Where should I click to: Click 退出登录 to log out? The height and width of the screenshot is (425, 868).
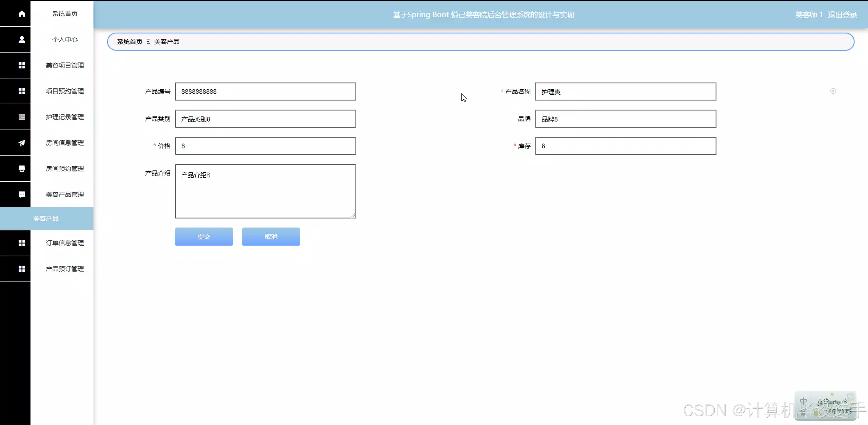coord(842,15)
